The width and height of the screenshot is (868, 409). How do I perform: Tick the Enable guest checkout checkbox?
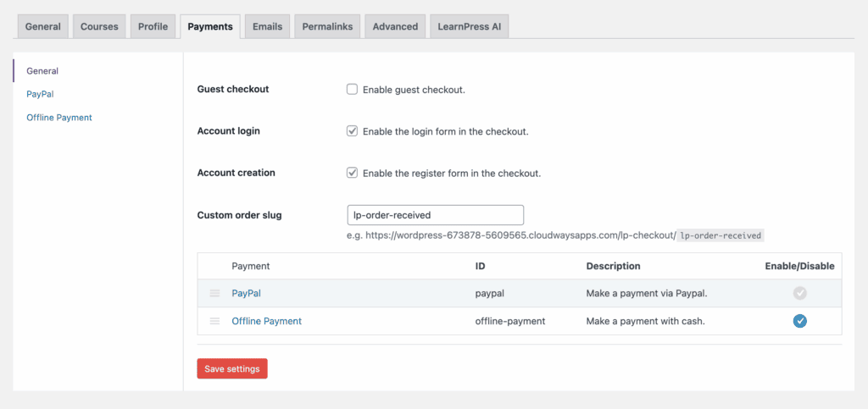point(352,90)
